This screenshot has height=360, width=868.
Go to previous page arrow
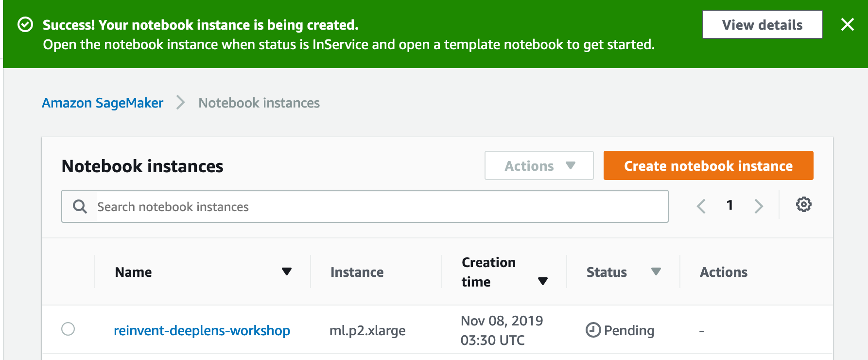point(701,206)
